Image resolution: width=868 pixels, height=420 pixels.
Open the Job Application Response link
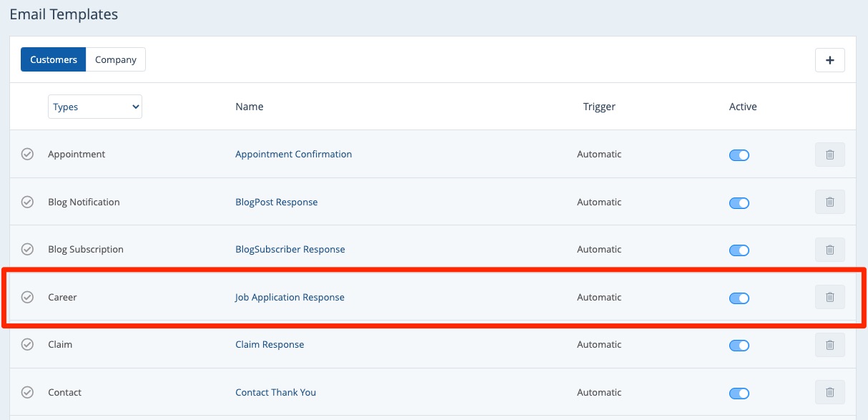tap(290, 297)
